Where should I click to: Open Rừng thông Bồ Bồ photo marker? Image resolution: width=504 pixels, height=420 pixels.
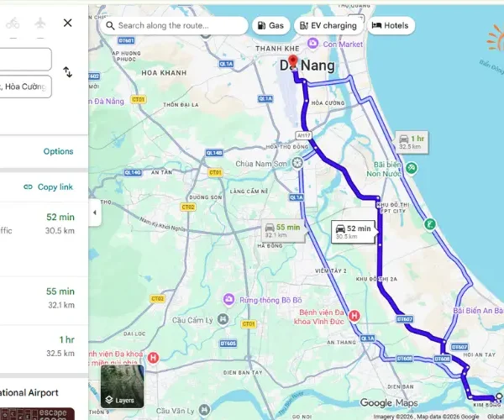tap(228, 300)
